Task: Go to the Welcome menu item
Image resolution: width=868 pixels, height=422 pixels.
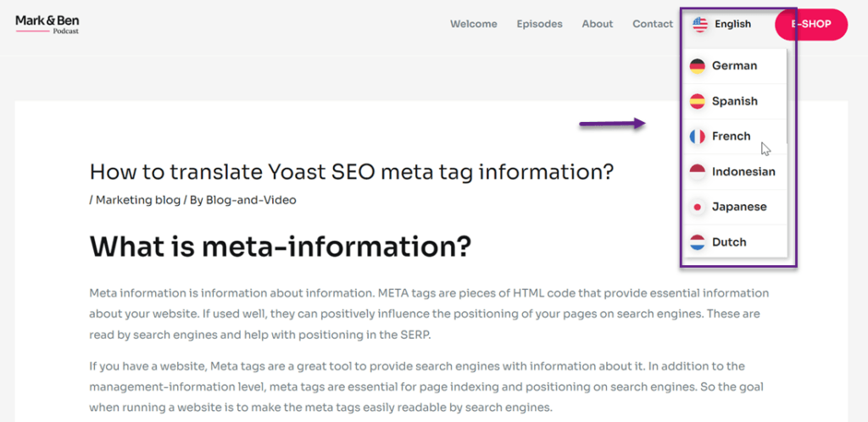Action: click(473, 25)
